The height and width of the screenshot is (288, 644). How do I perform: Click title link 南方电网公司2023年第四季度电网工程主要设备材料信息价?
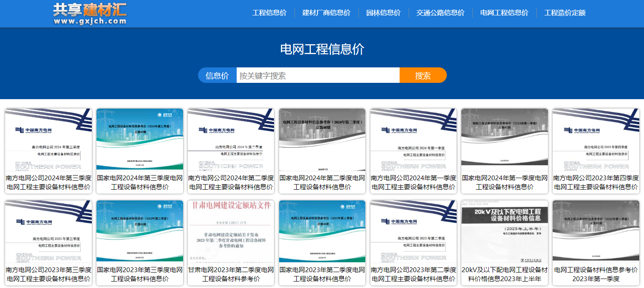(596, 182)
